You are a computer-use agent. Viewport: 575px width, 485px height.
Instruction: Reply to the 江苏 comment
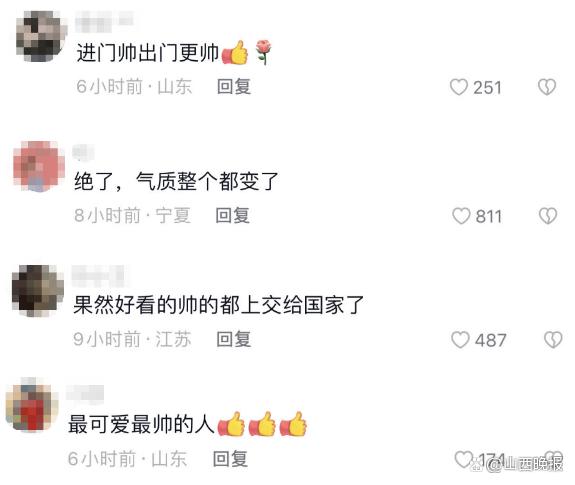coord(234,339)
